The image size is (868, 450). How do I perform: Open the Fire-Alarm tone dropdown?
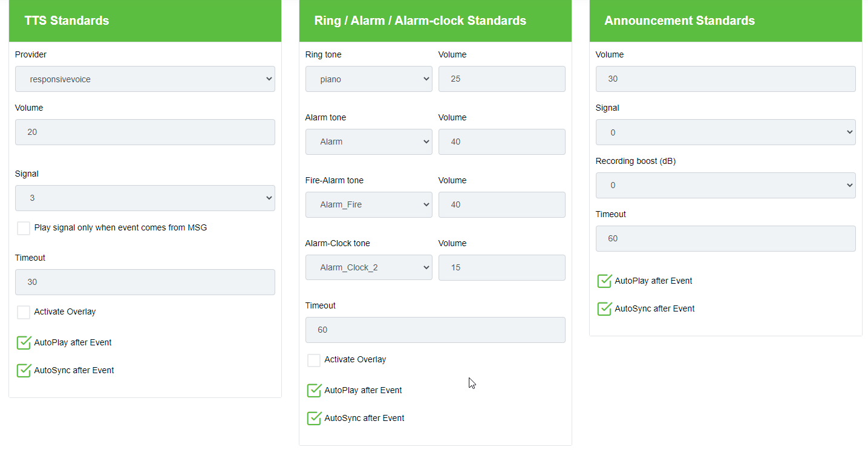click(368, 205)
